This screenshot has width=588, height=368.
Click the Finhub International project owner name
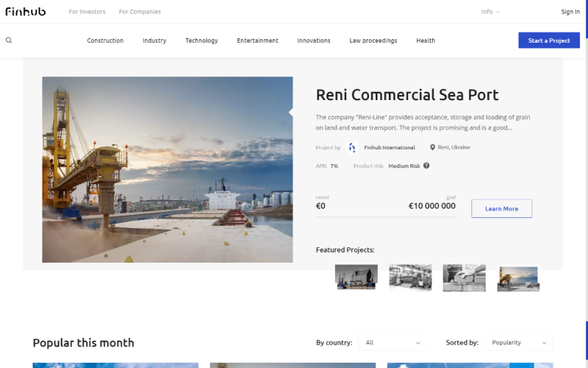tap(390, 148)
